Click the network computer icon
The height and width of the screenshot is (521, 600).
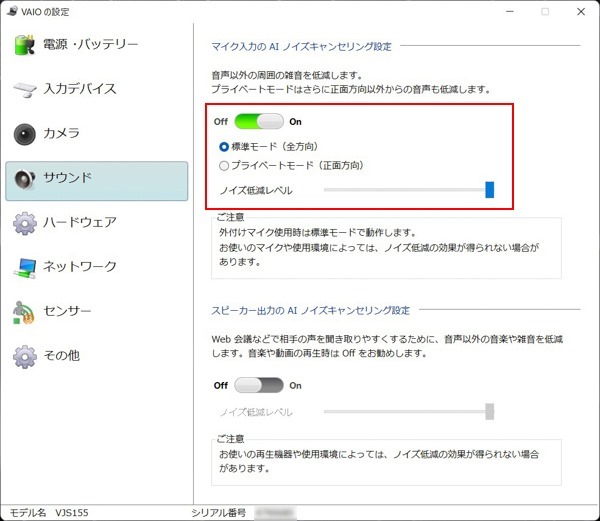(x=24, y=268)
